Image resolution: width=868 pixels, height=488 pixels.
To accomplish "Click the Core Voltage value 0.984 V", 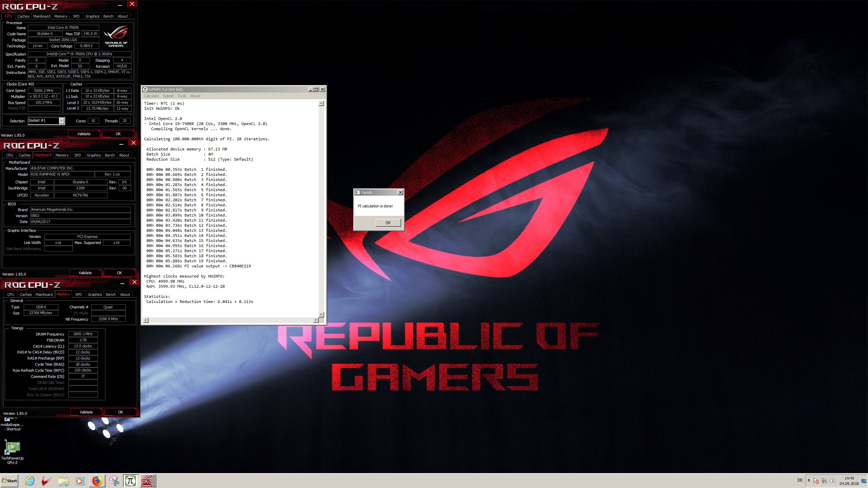I will point(86,46).
